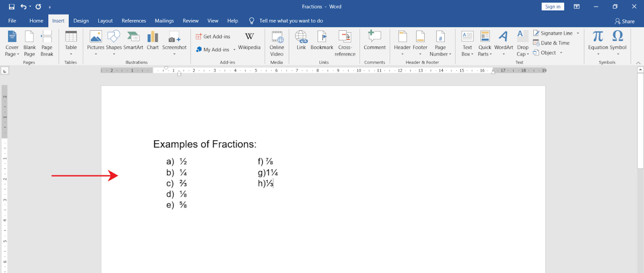
Task: Open the Wikipedia add-in
Action: click(249, 41)
